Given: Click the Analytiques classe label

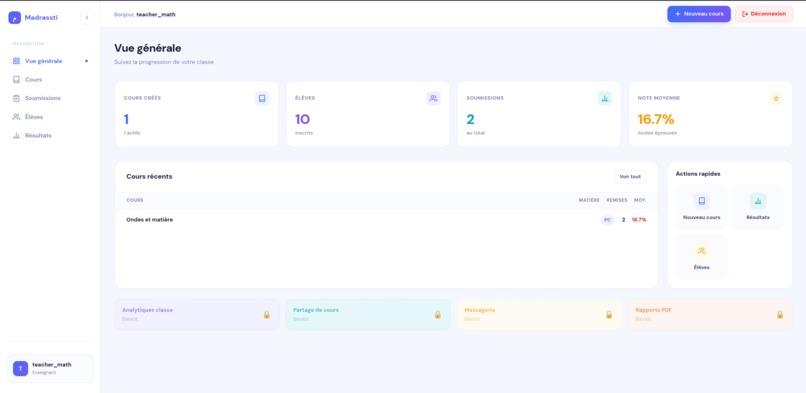Looking at the screenshot, I should [148, 310].
